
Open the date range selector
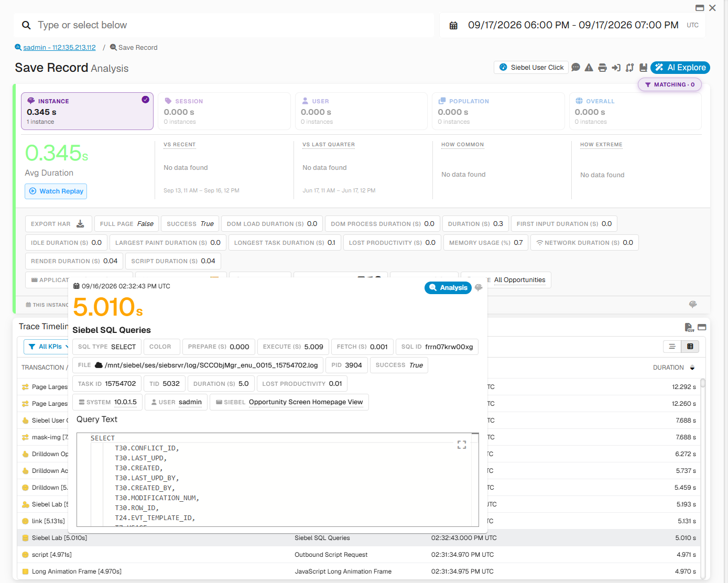click(x=573, y=25)
